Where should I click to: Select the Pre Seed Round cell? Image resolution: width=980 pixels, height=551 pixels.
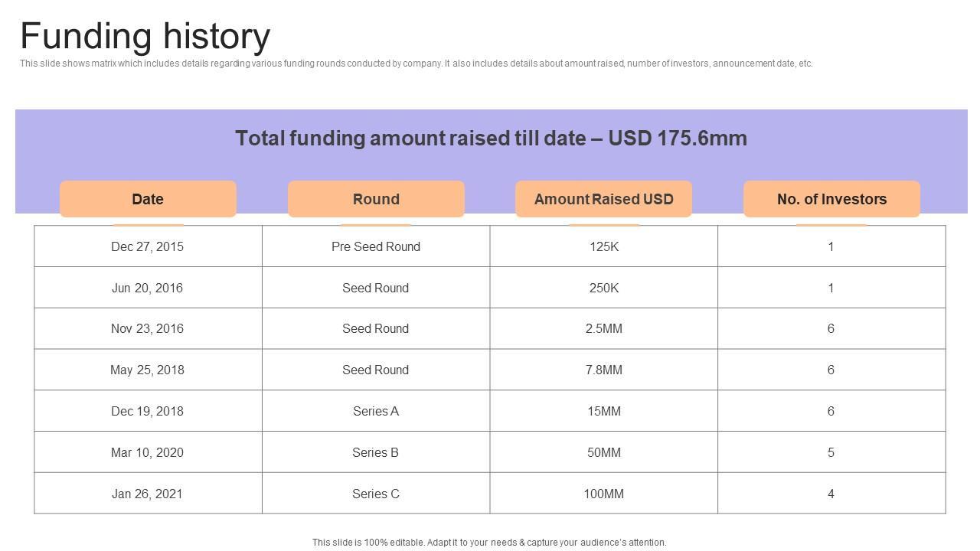click(375, 246)
